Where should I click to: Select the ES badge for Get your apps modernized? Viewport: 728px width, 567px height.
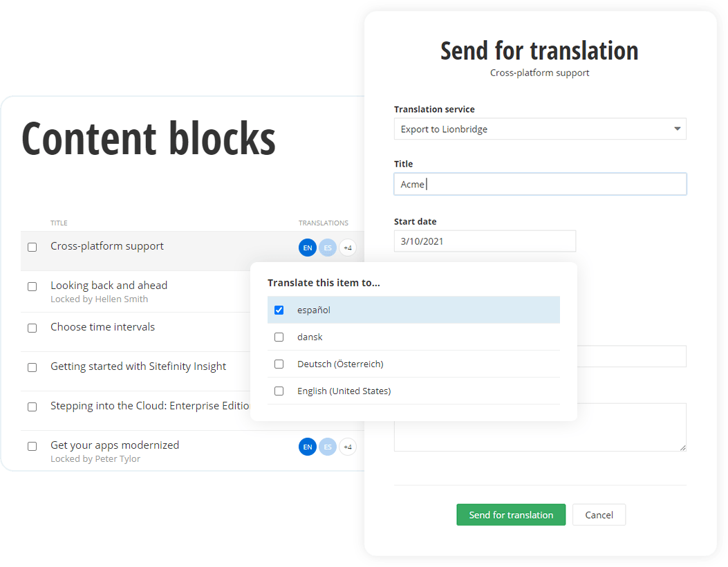[327, 447]
